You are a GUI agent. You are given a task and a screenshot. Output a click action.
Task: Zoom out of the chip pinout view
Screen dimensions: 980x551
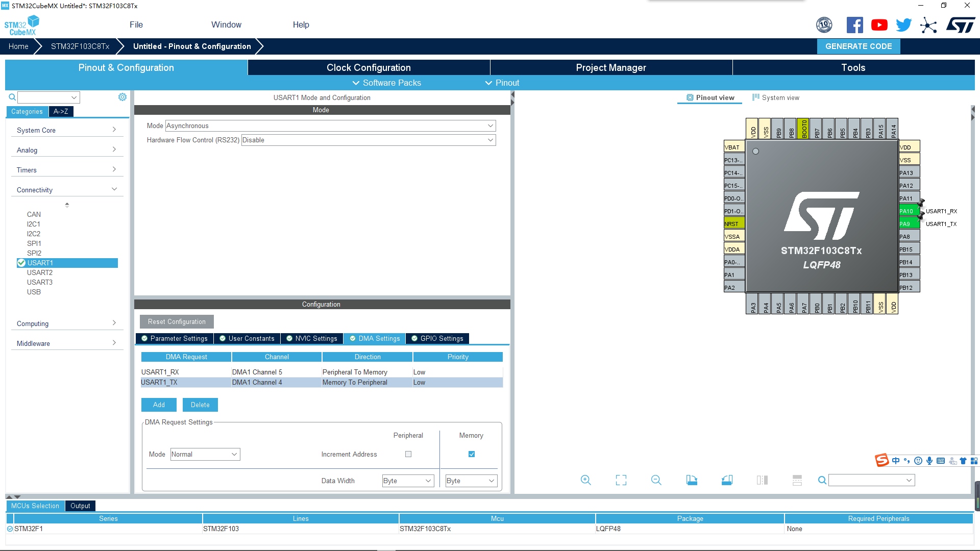click(x=656, y=480)
